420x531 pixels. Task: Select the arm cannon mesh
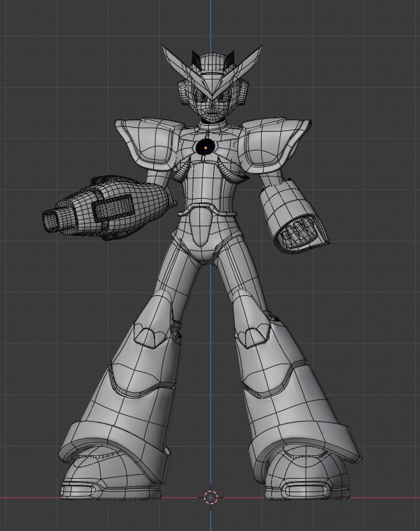pos(109,207)
